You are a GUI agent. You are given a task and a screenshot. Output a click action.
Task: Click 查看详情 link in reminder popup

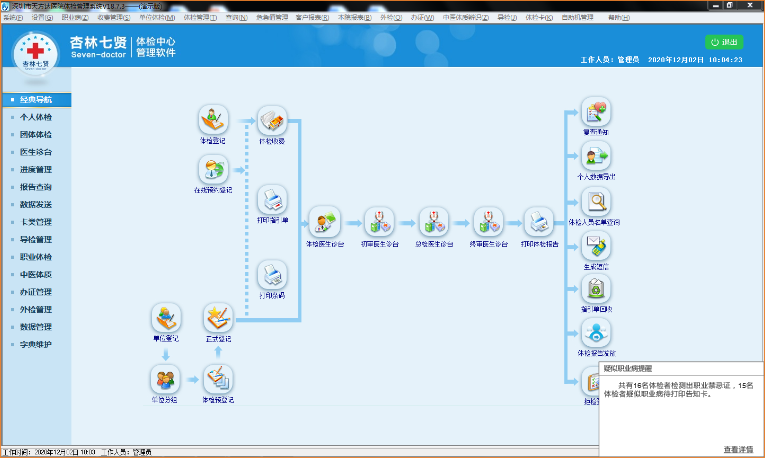pyautogui.click(x=738, y=450)
